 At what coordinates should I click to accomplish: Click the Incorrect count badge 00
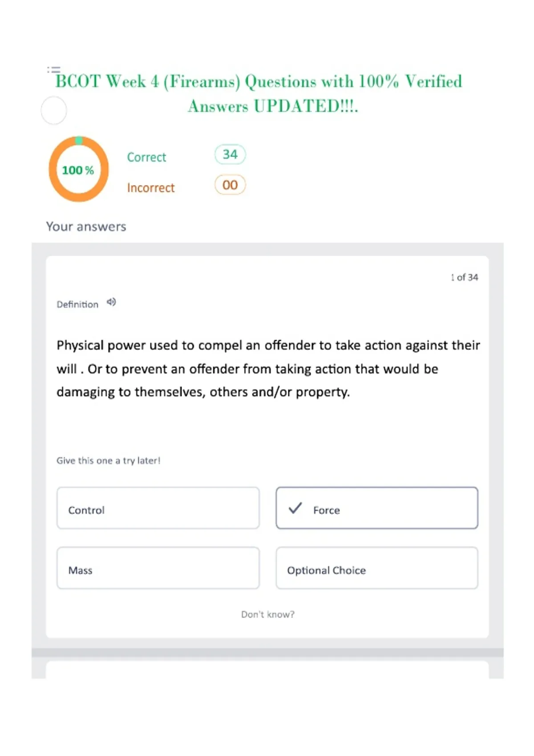pos(230,185)
